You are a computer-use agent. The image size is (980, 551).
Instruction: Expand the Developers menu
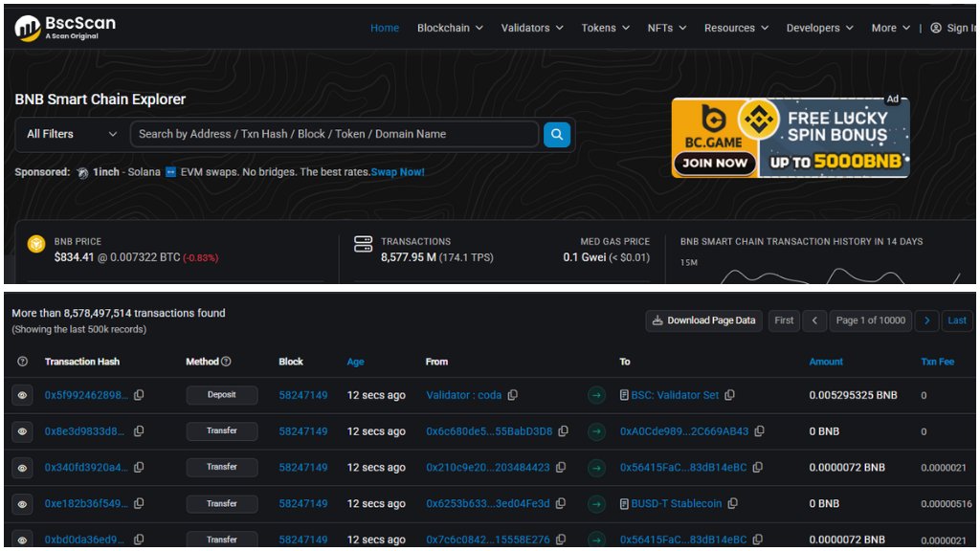click(819, 28)
